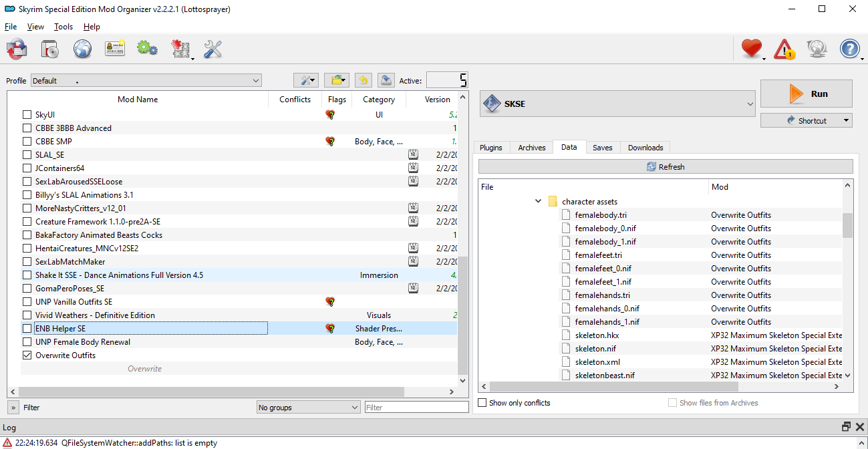Sort by the Conflicts column header
The height and width of the screenshot is (449, 868).
click(295, 100)
